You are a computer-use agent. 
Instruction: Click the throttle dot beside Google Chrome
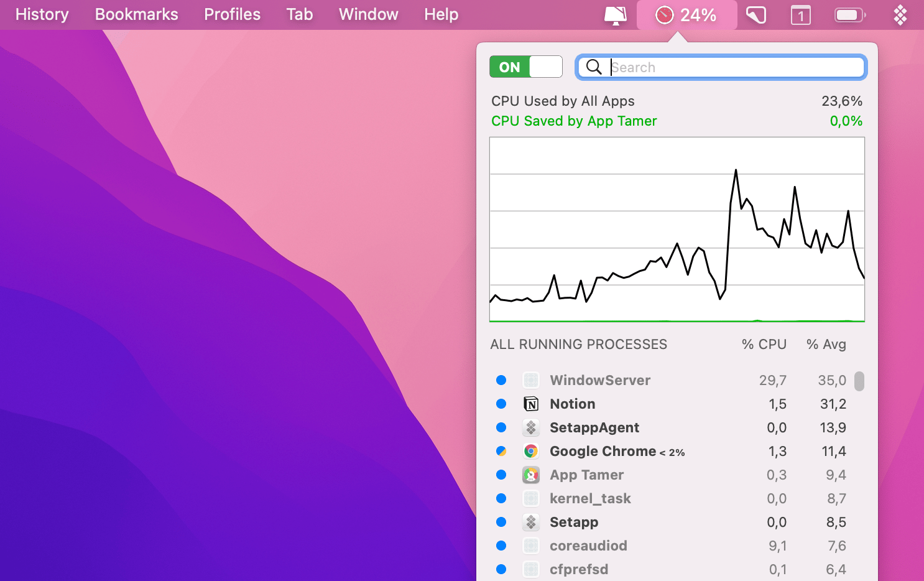click(501, 451)
